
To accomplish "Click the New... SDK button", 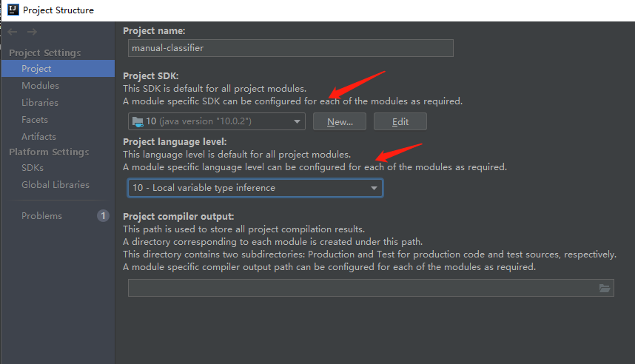I will click(x=340, y=121).
